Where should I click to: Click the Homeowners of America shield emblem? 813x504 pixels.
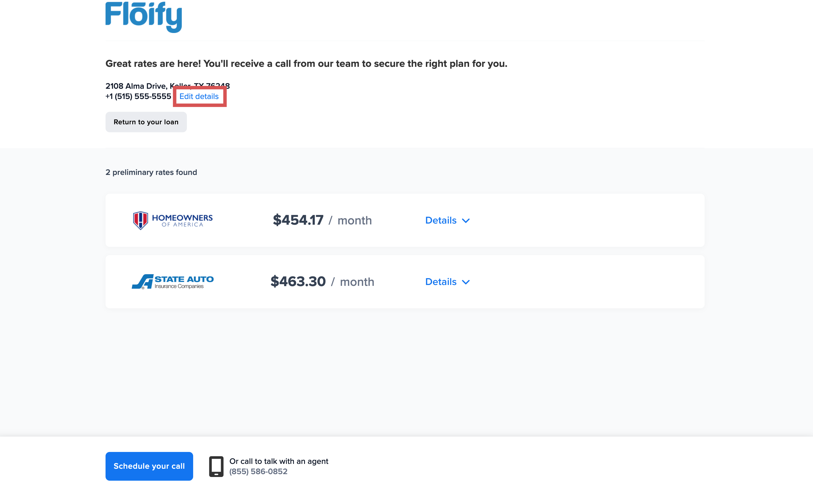coord(140,220)
